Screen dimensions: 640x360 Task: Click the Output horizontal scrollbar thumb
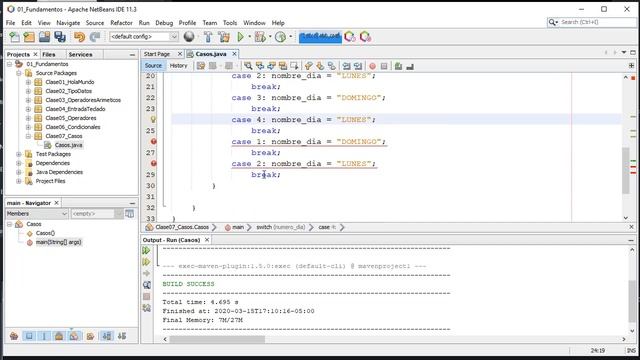click(217, 339)
